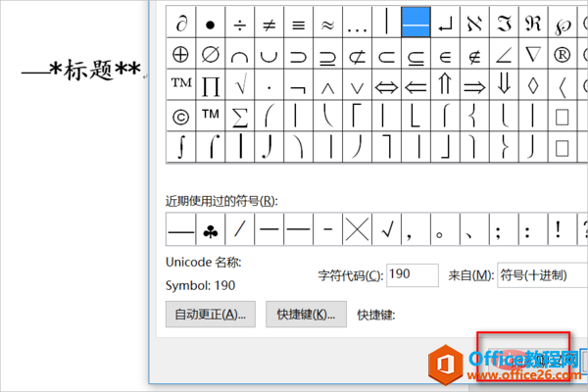Choose the registered ® symbol
The width and height of the screenshot is (588, 392).
point(563,53)
